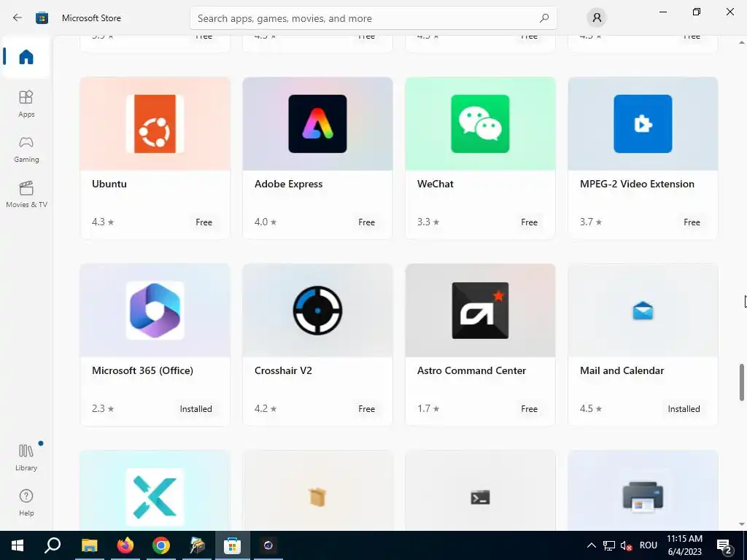
Task: Click Installed on Mail and Calendar
Action: pos(684,408)
